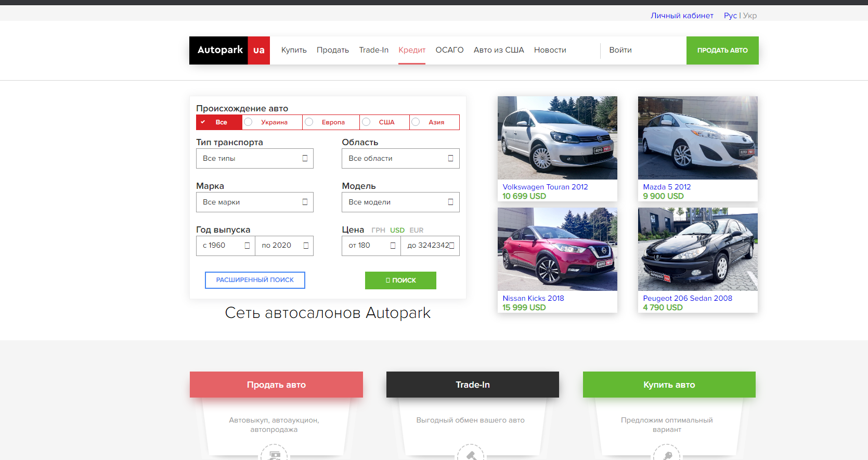Screen dimensions: 868x460
Task: Select the Азия origin radio button
Action: point(416,122)
